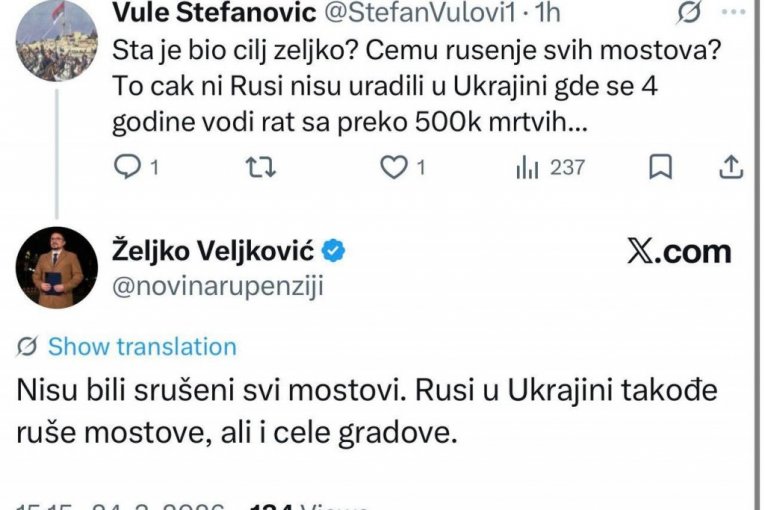Screen dimensions: 765x510
Task: Reply to Vule Stefanovic's tweet
Action: pyautogui.click(x=128, y=168)
